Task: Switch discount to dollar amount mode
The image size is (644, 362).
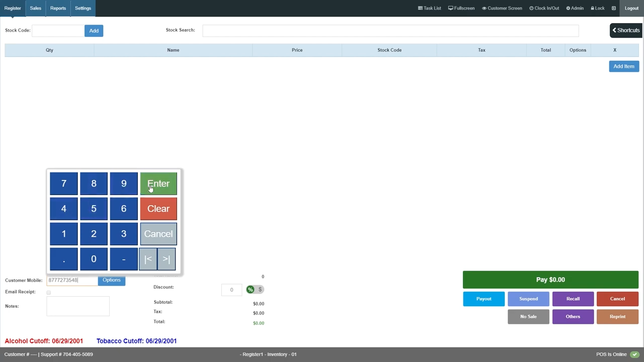Action: tap(260, 290)
